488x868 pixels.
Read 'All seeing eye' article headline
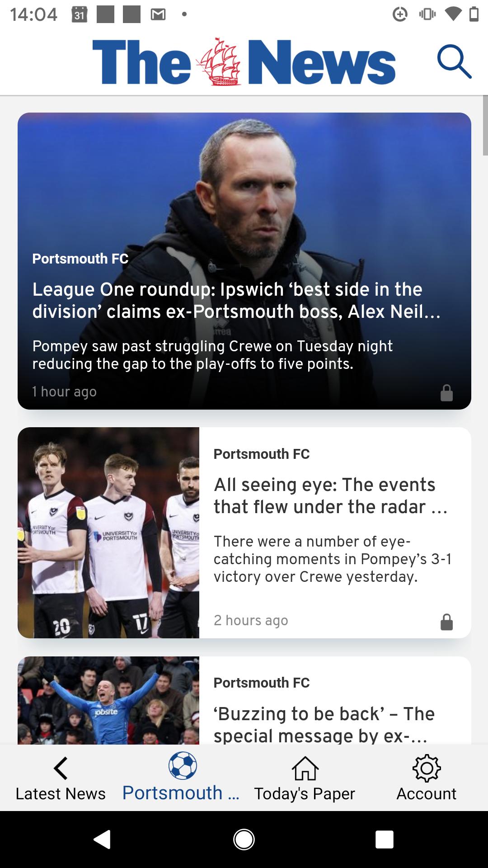(x=331, y=495)
